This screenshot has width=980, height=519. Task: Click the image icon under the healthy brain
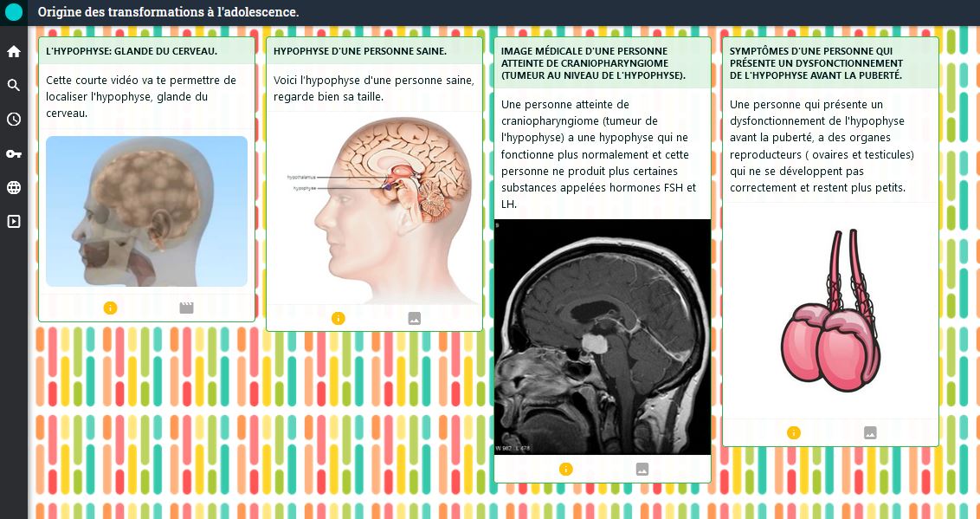point(414,318)
